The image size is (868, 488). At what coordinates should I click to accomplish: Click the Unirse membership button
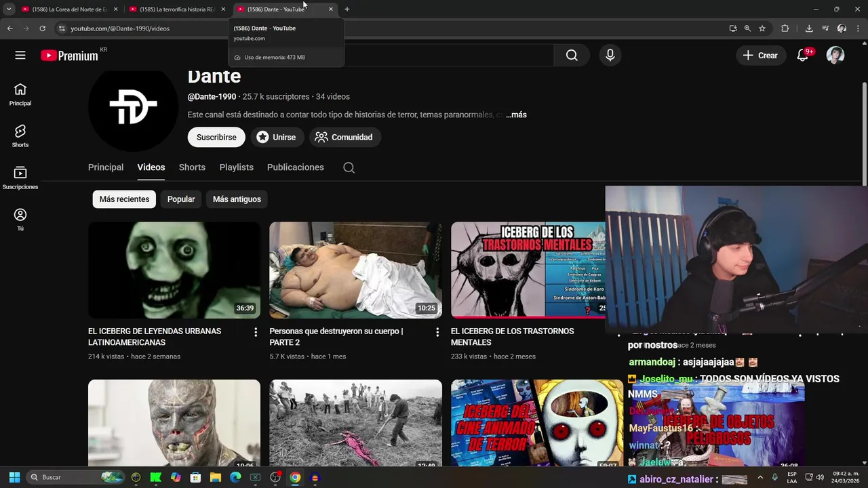pyautogui.click(x=276, y=137)
